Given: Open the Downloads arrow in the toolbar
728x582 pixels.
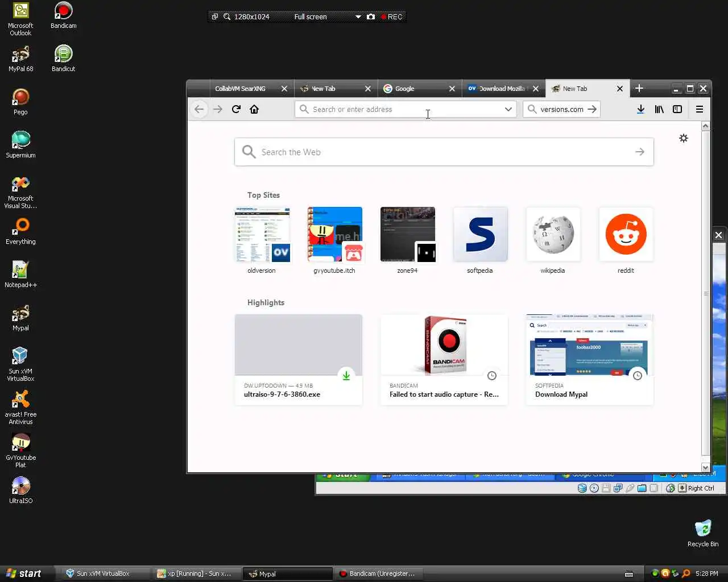Looking at the screenshot, I should [x=640, y=109].
